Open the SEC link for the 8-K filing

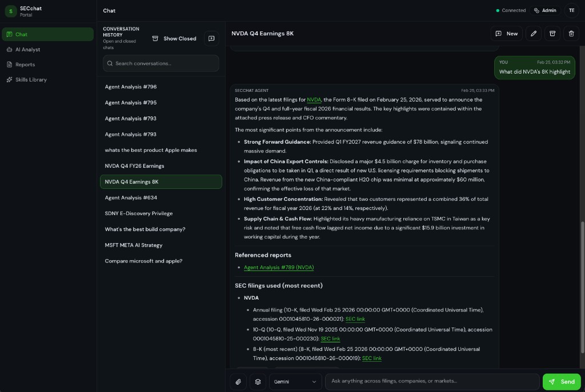[x=372, y=358]
